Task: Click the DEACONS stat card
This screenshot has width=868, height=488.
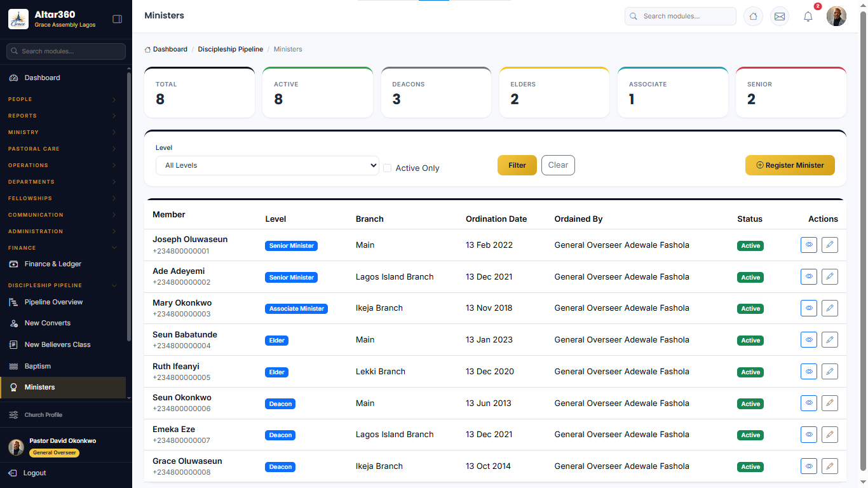Action: click(x=436, y=92)
